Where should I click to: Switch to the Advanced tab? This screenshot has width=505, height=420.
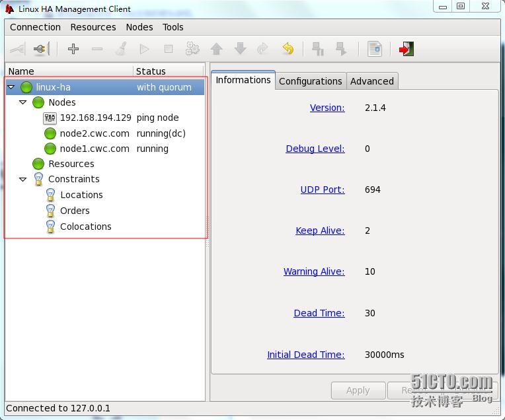coord(372,81)
